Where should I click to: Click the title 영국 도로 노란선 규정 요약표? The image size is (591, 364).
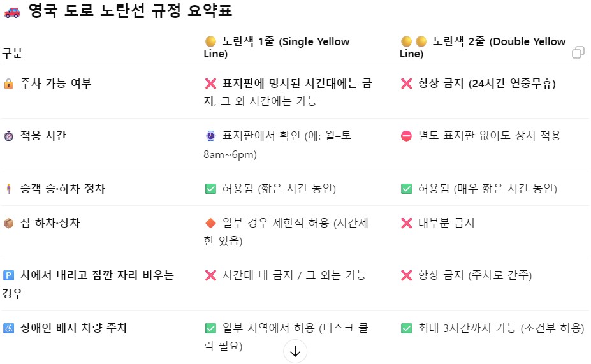(131, 10)
